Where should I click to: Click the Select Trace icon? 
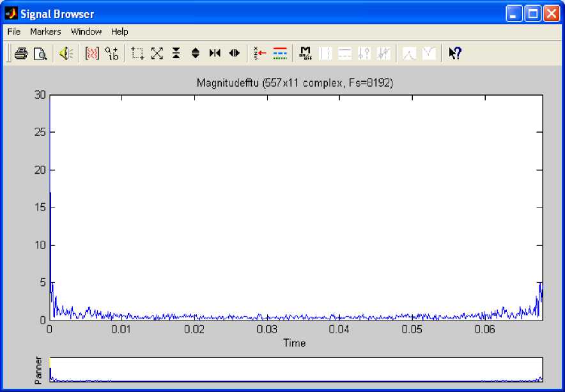tap(259, 54)
